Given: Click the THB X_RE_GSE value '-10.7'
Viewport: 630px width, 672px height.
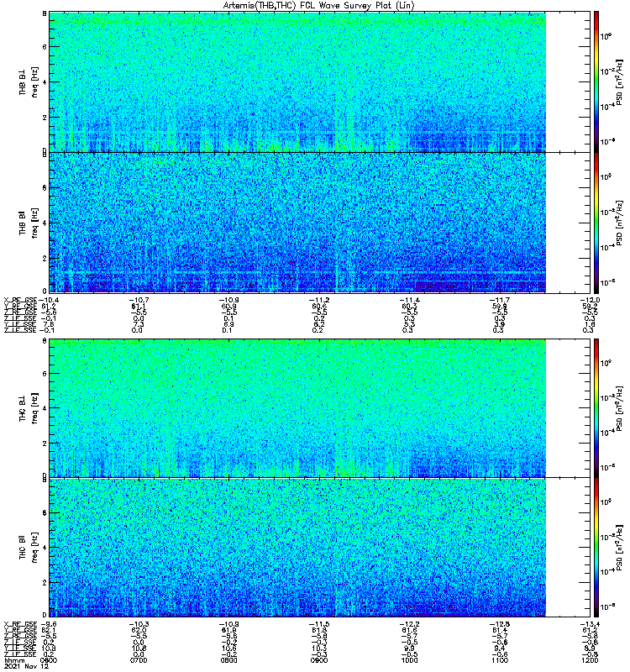Looking at the screenshot, I should click(139, 300).
